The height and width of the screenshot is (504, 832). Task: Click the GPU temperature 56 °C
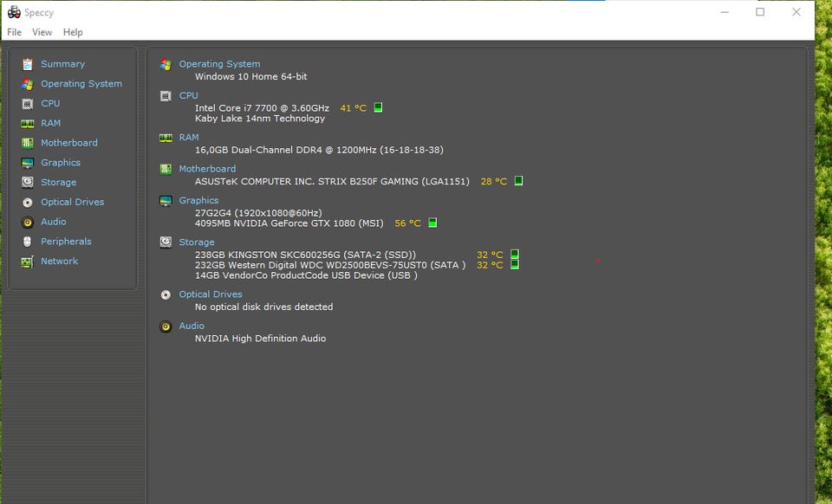pos(407,223)
